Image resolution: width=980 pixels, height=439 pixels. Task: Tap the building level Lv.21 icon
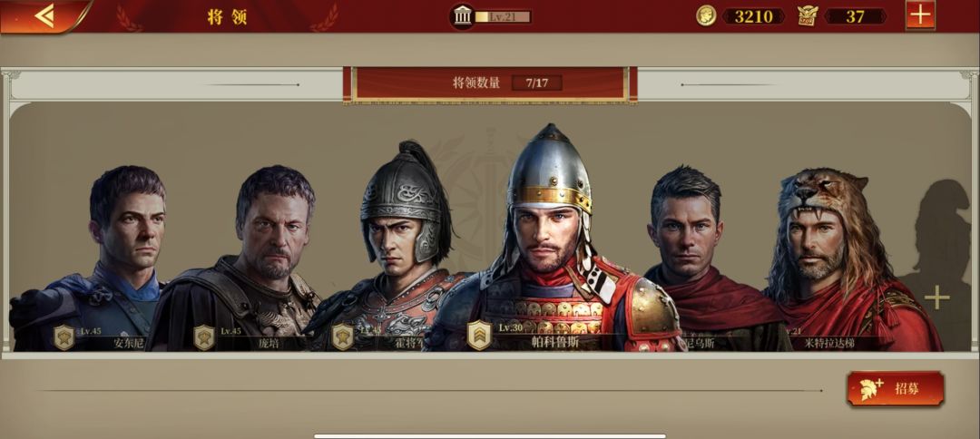coord(463,16)
